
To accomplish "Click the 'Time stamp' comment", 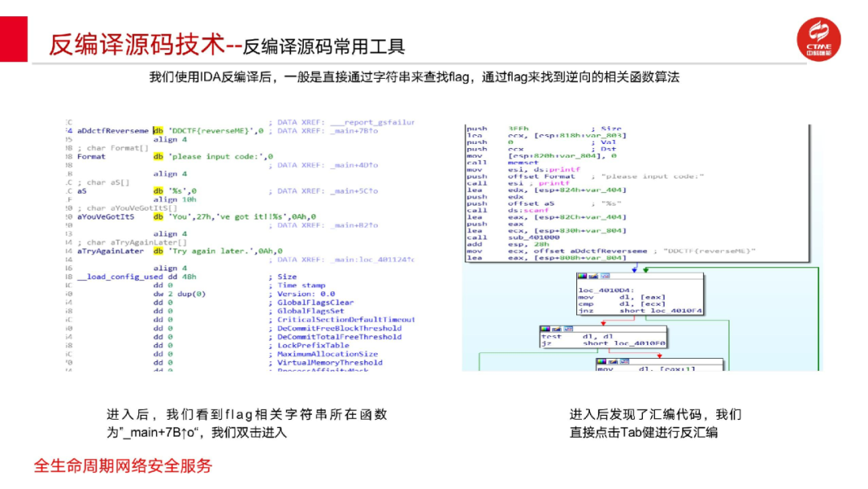I will click(x=301, y=286).
